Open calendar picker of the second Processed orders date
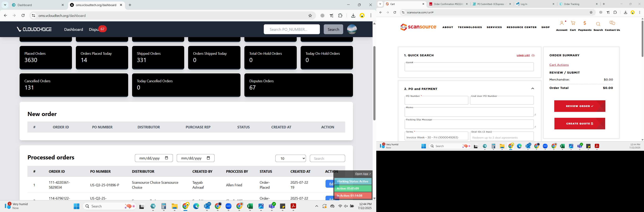The height and width of the screenshot is (212, 644). [x=209, y=158]
